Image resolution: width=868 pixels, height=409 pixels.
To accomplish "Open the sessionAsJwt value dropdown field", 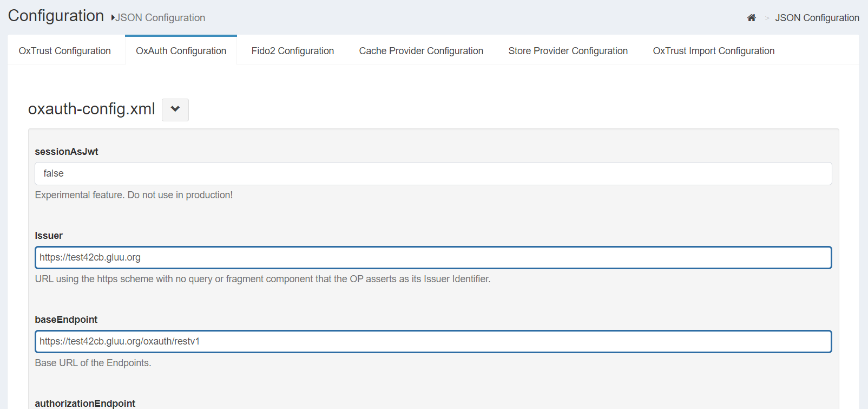I will point(433,173).
